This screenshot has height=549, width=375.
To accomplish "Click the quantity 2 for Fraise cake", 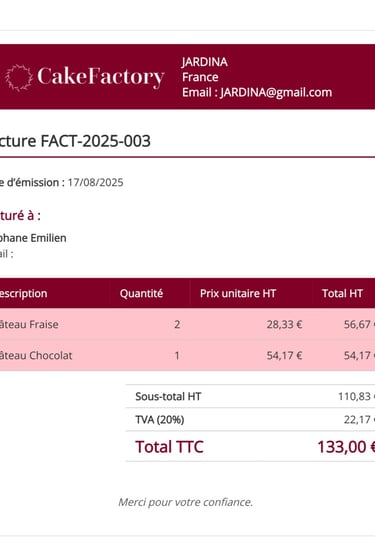I will [177, 325].
